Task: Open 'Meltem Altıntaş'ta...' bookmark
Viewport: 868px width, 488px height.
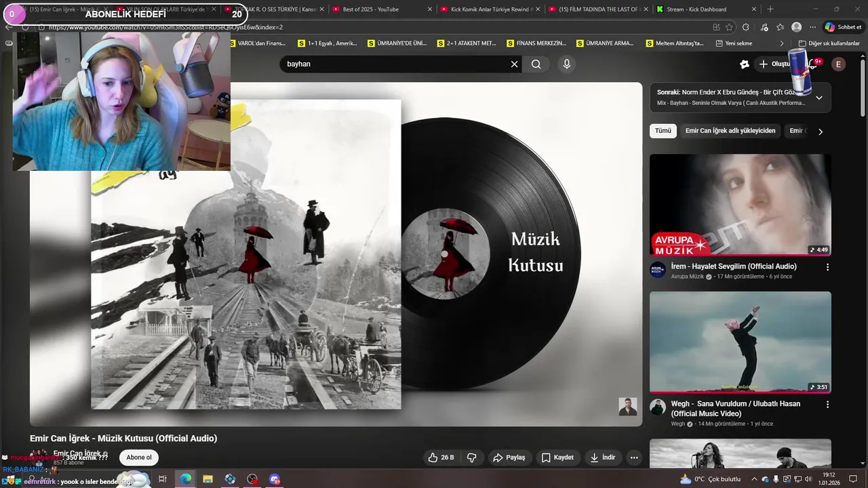Action: (x=675, y=43)
